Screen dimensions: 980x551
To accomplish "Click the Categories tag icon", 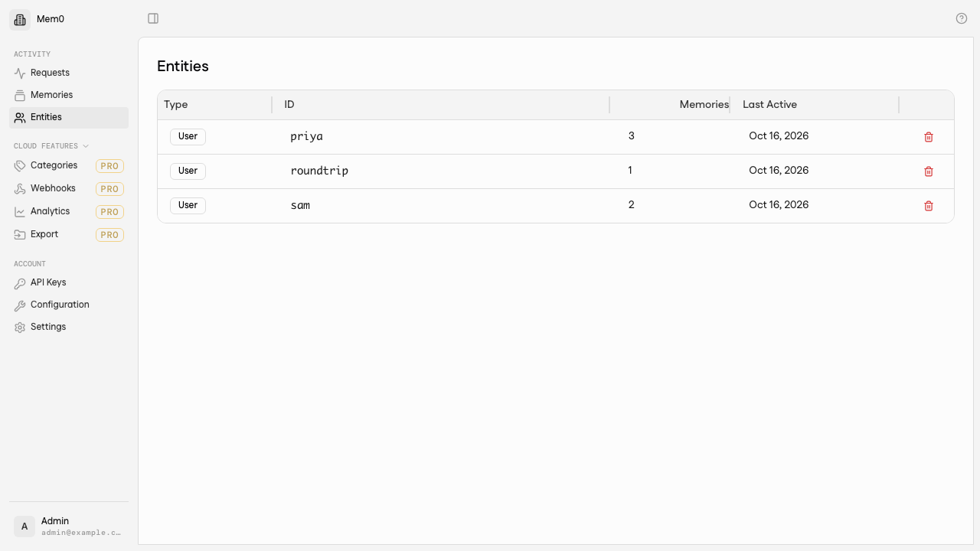I will coord(20,166).
